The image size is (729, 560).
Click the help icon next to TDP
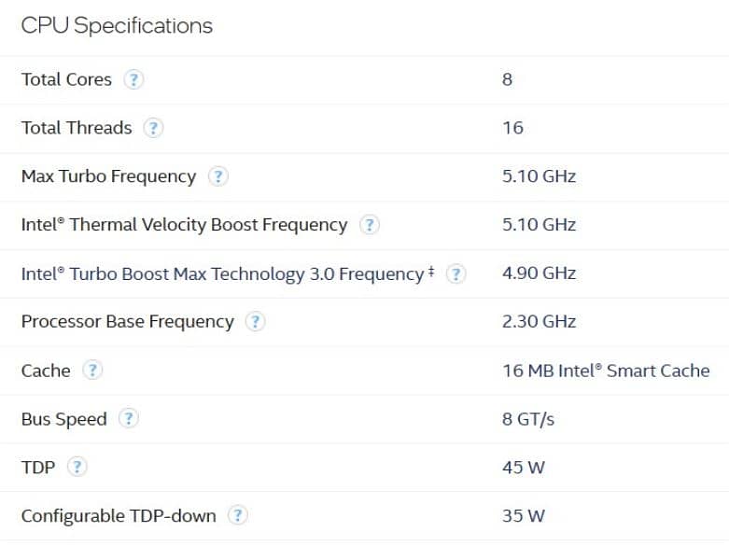click(x=77, y=468)
